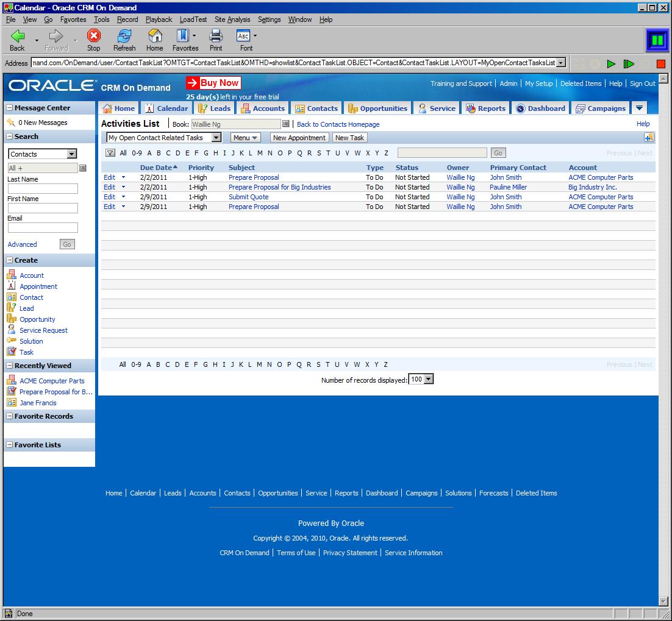The height and width of the screenshot is (621, 672).
Task: Click the red stop square on the address bar
Action: pos(661,64)
